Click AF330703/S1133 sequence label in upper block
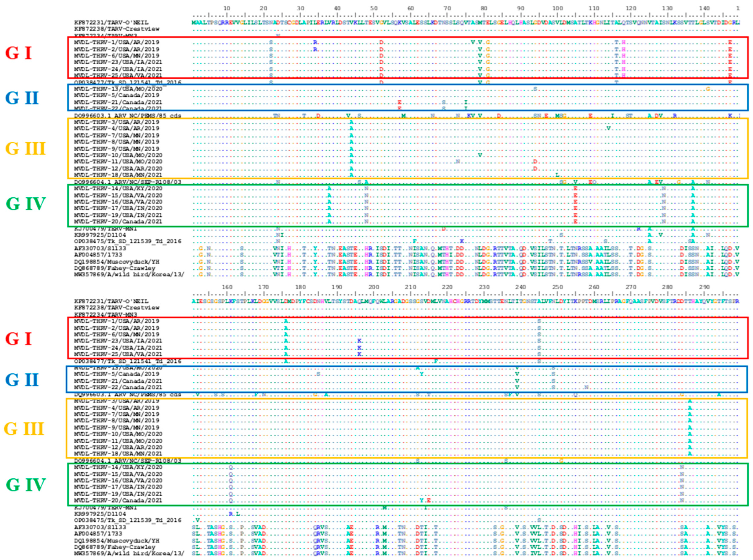This screenshot has height=560, width=753. coord(100,248)
